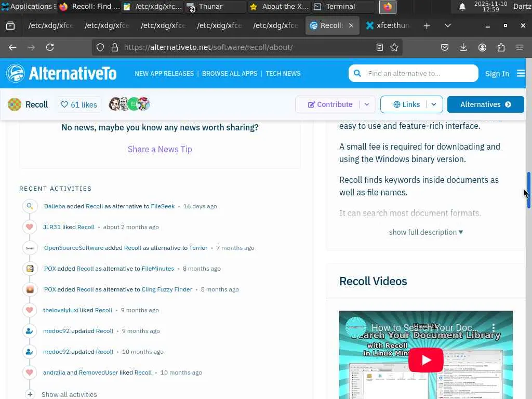Open the YouTube video options three-dot menu
The height and width of the screenshot is (399, 532).
click(494, 327)
